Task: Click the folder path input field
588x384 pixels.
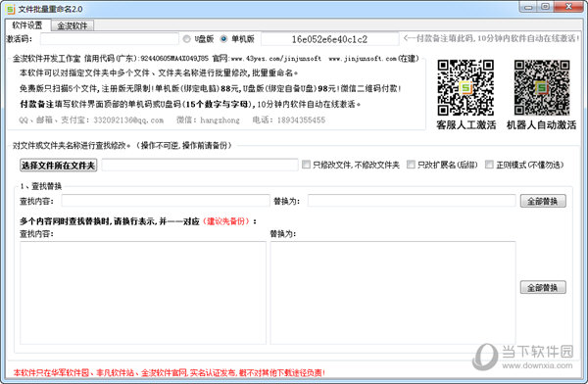Action: (200, 165)
